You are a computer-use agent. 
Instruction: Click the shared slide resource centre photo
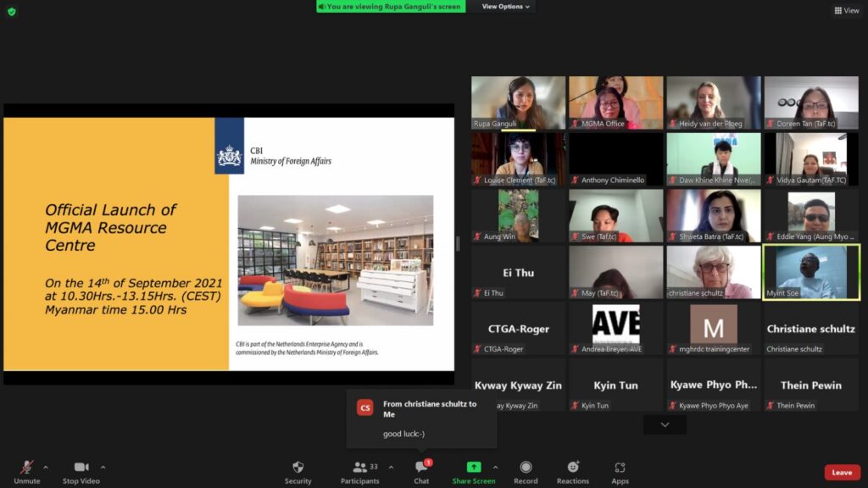click(336, 260)
